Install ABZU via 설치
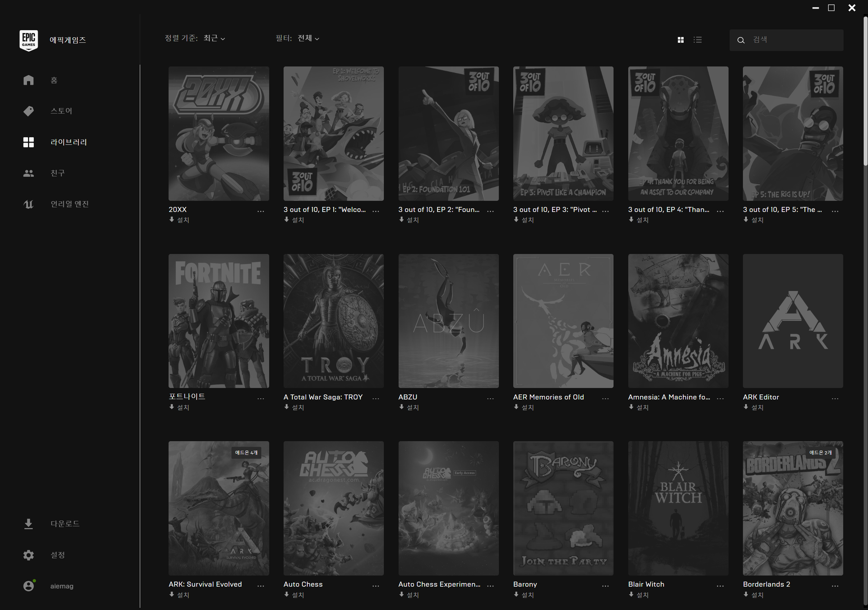This screenshot has height=610, width=868. [409, 407]
